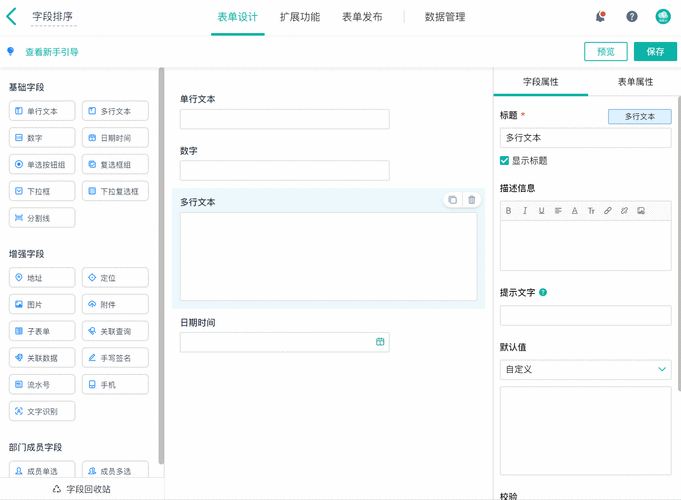Open the notification bell
Screen dimensions: 681x500
click(x=600, y=17)
